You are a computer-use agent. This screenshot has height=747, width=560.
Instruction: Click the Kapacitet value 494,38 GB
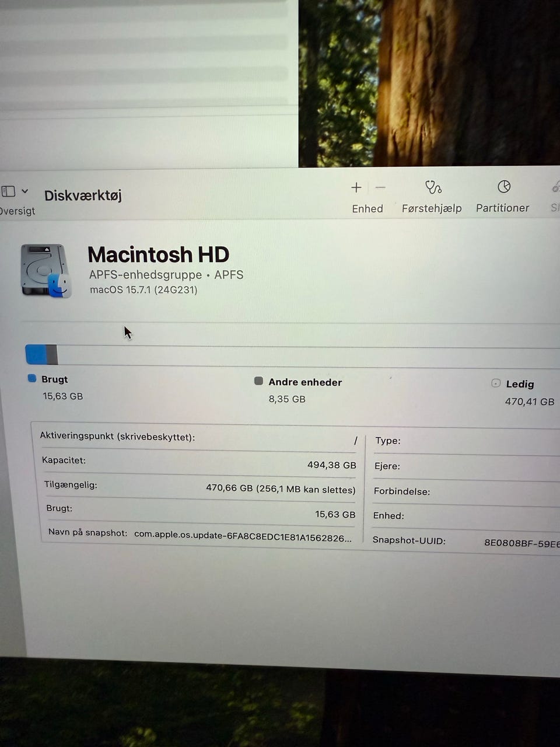tap(331, 465)
